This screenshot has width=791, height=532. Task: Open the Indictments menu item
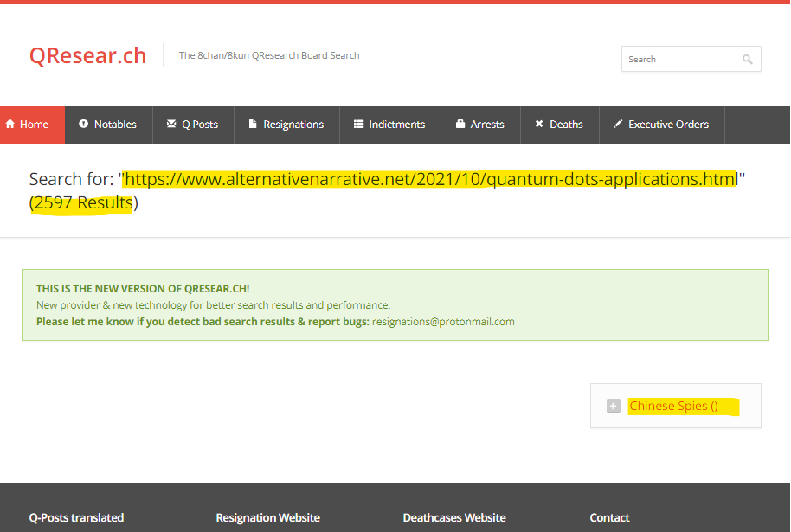click(x=390, y=125)
